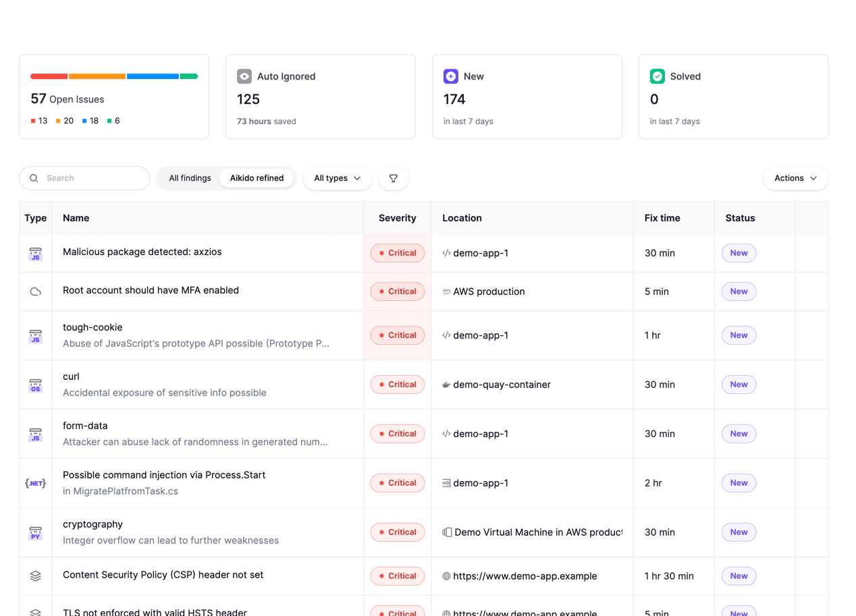This screenshot has height=616, width=856.
Task: Open the curl issue name
Action: tap(71, 376)
